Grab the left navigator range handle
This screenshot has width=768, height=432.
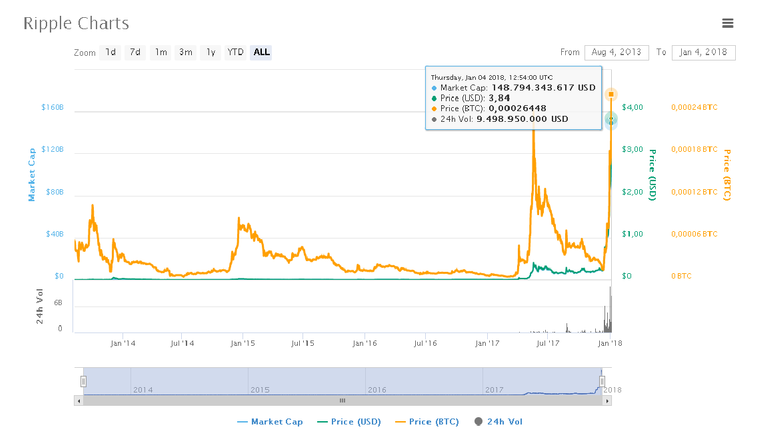(x=84, y=381)
